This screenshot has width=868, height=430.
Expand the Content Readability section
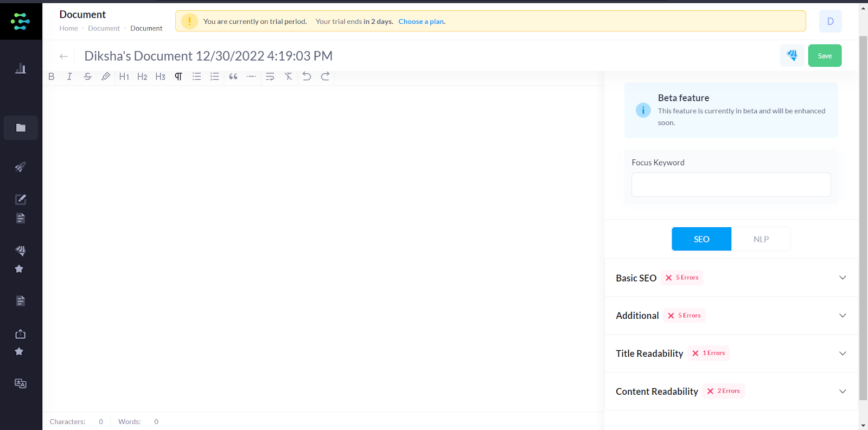[x=731, y=392]
